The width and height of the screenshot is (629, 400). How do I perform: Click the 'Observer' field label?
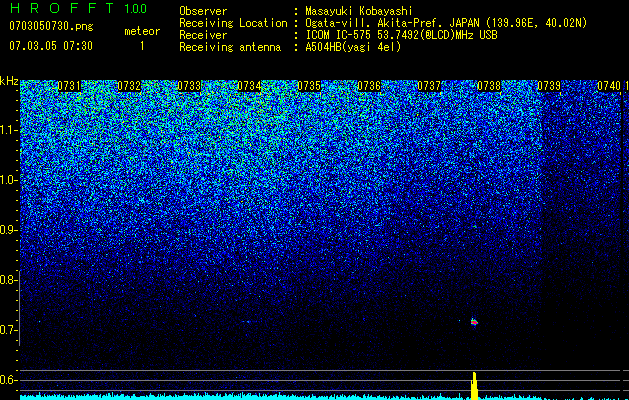pos(203,11)
